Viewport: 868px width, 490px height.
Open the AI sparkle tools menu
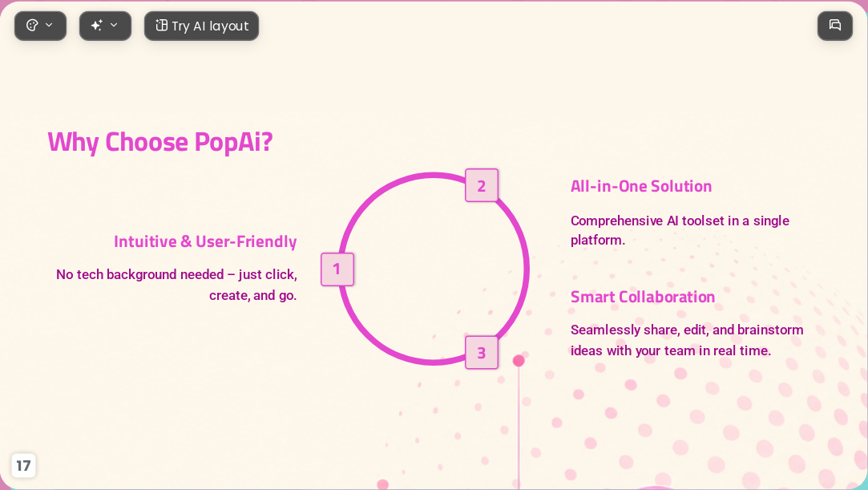pyautogui.click(x=105, y=26)
